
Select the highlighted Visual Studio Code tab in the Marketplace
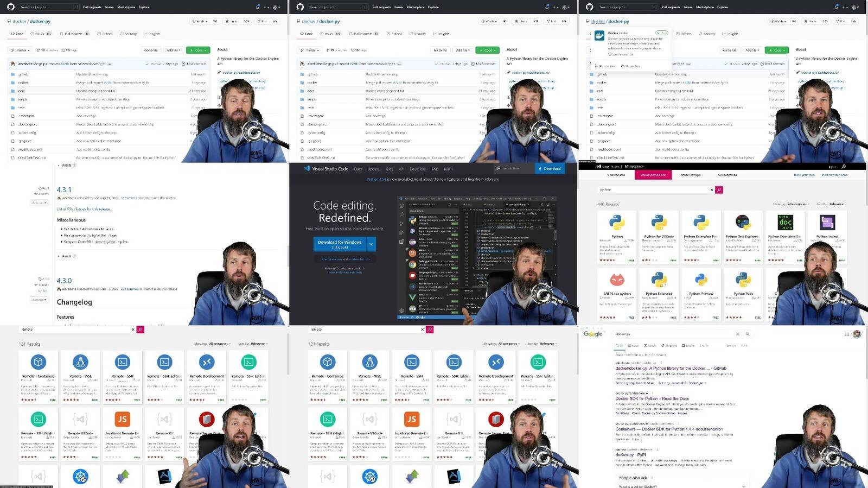[x=653, y=175]
